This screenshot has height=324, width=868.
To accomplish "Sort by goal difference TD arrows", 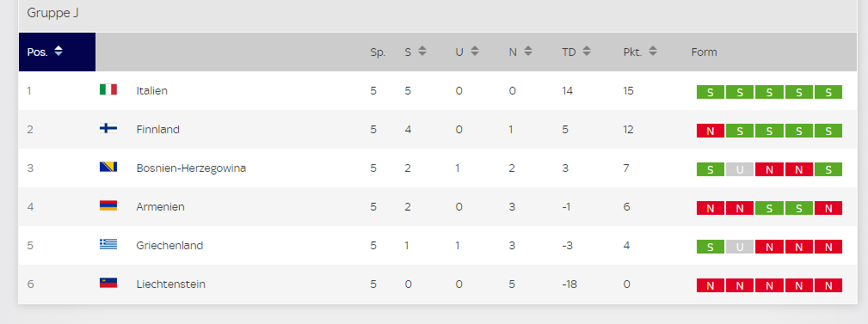I will (x=587, y=52).
